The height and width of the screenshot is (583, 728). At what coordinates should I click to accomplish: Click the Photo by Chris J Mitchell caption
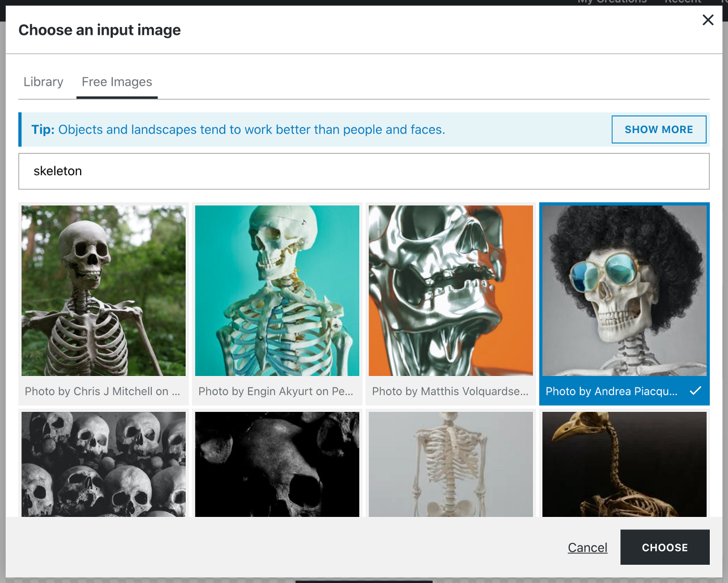pos(102,392)
